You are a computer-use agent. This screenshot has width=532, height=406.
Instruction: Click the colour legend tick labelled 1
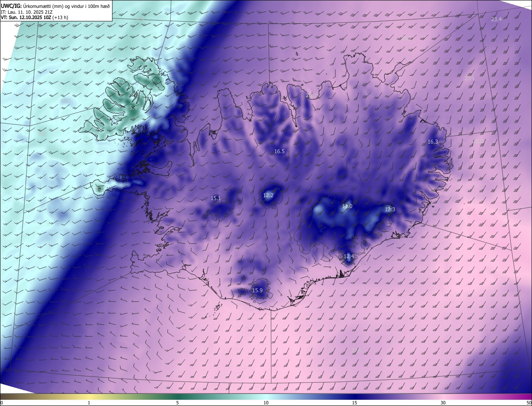(x=89, y=403)
